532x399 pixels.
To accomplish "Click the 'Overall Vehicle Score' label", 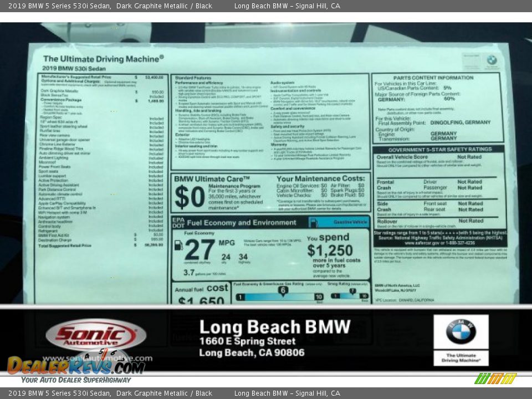I will click(402, 157).
